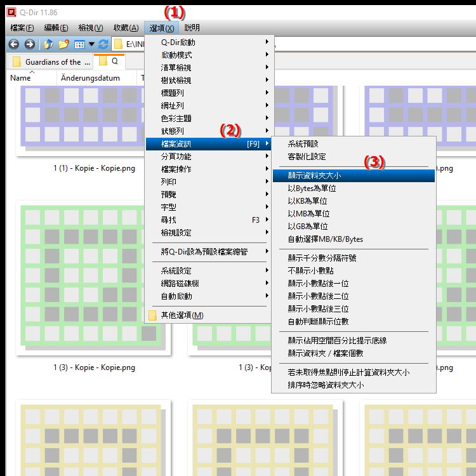Image resolution: width=476 pixels, height=476 pixels.
Task: Open the 預覽 submenu
Action: pos(209,195)
